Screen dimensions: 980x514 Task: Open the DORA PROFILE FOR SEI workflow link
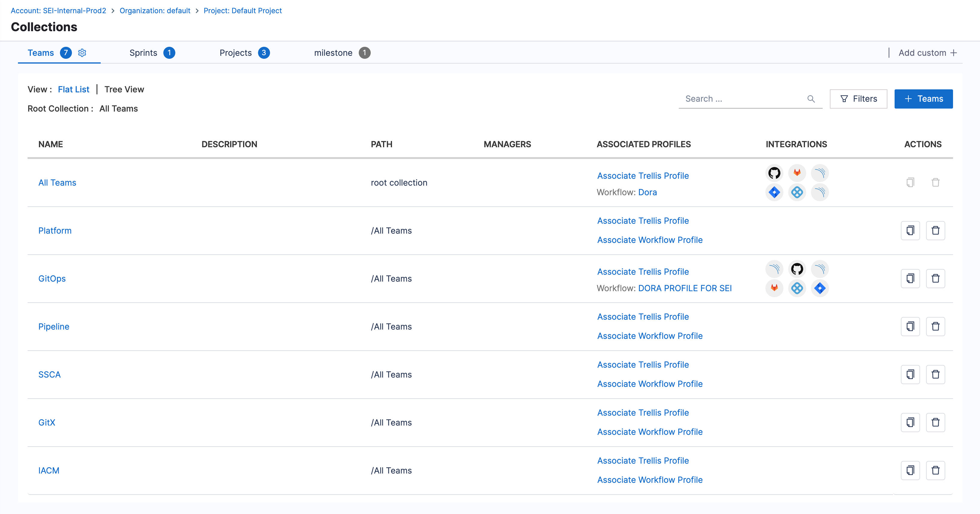pos(685,288)
